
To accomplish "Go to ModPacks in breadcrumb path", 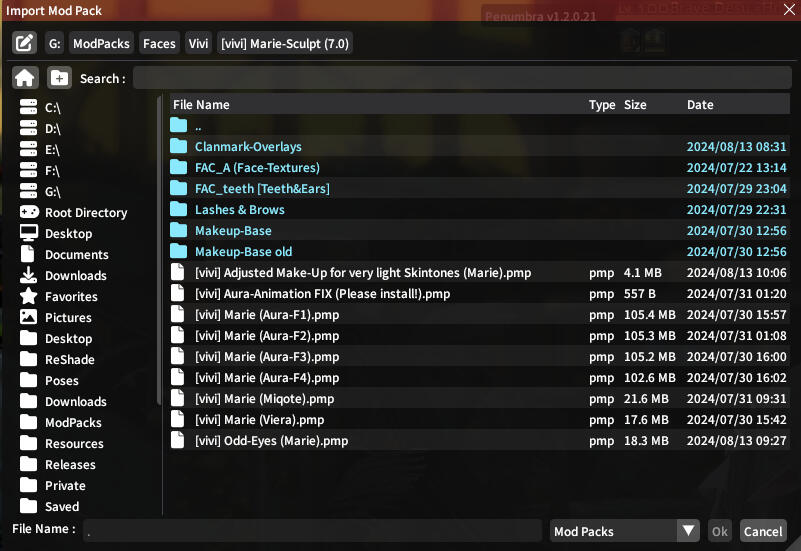I will [101, 44].
